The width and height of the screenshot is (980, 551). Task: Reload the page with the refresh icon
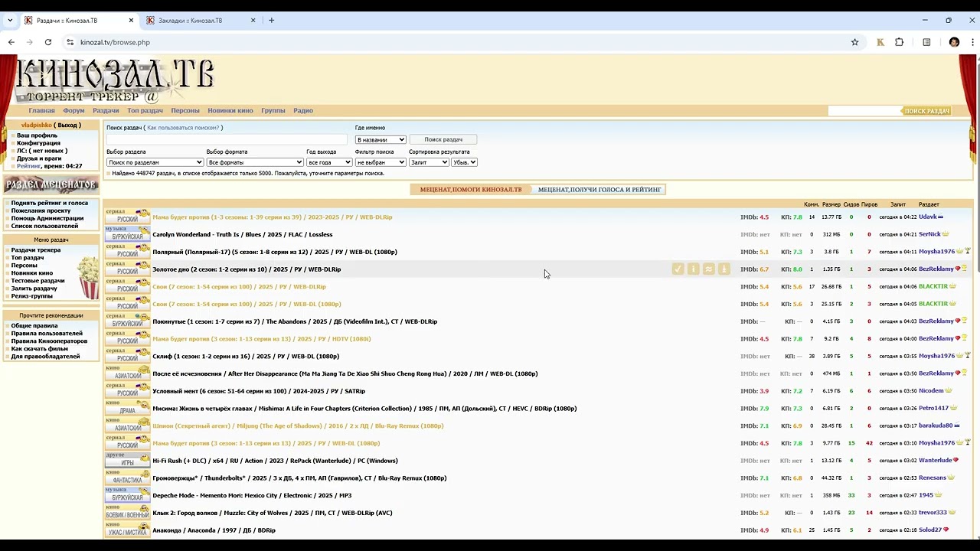pos(48,42)
